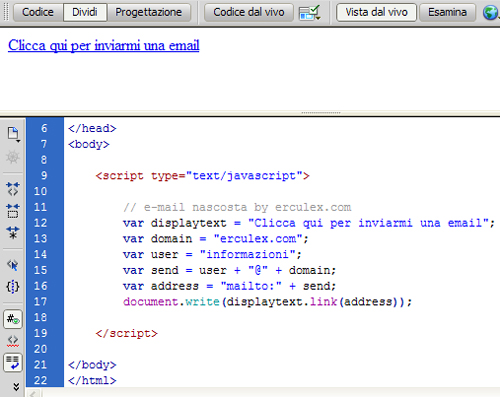
Task: Click line number 17 in gutter
Action: 40,302
